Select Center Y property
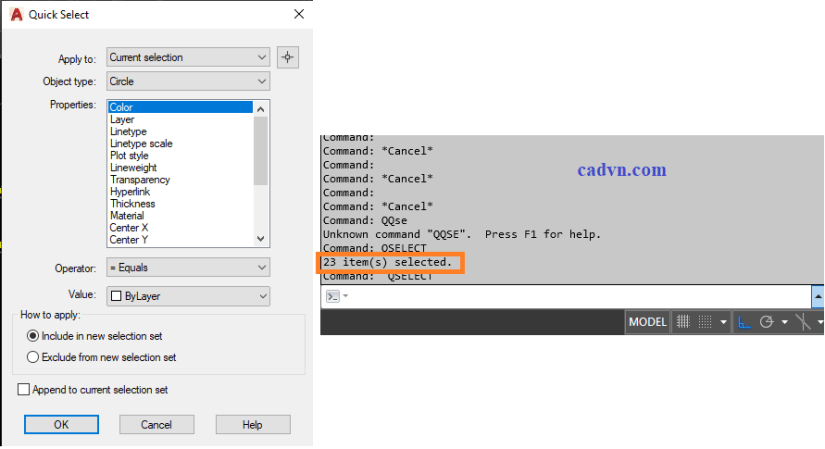Viewport: 825px width, 449px height. (180, 240)
